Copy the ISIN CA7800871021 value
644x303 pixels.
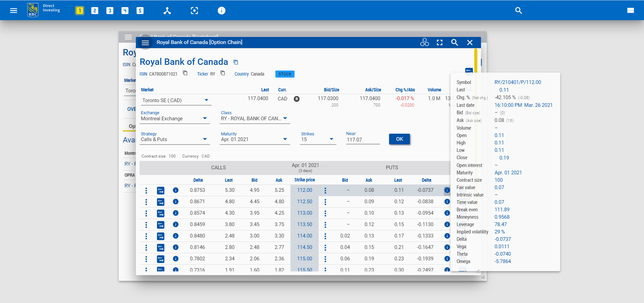185,73
